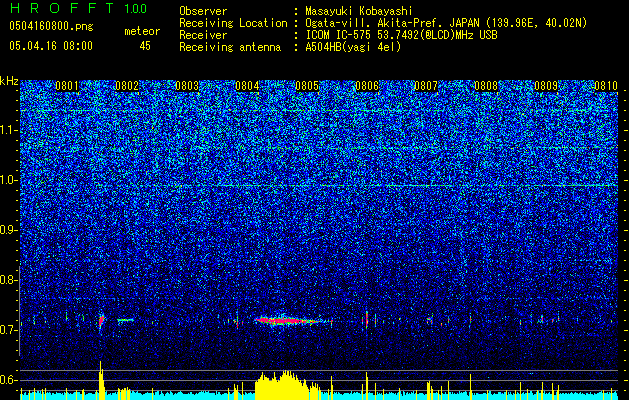629x400 pixels.
Task: Click the 0.6 frequency axis label
Action: (9, 380)
